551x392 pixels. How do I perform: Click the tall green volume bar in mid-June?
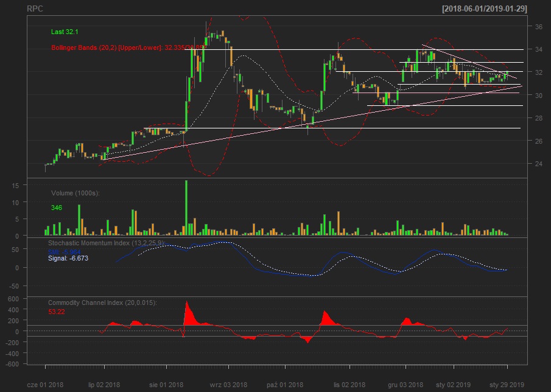(x=79, y=220)
